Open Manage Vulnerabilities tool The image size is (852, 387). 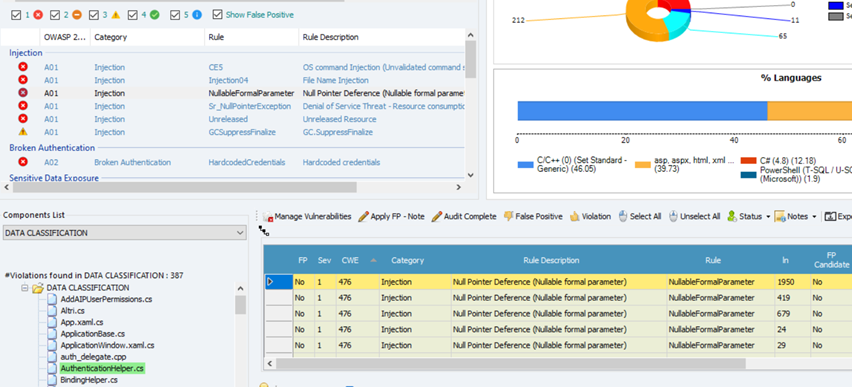pyautogui.click(x=308, y=216)
